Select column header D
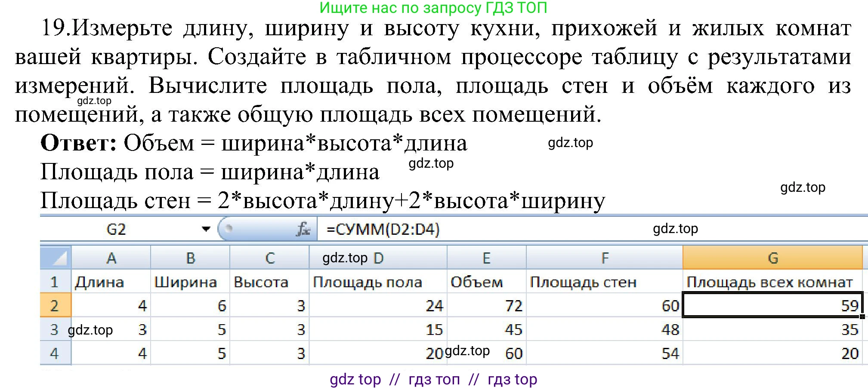The image size is (868, 390). tap(378, 257)
